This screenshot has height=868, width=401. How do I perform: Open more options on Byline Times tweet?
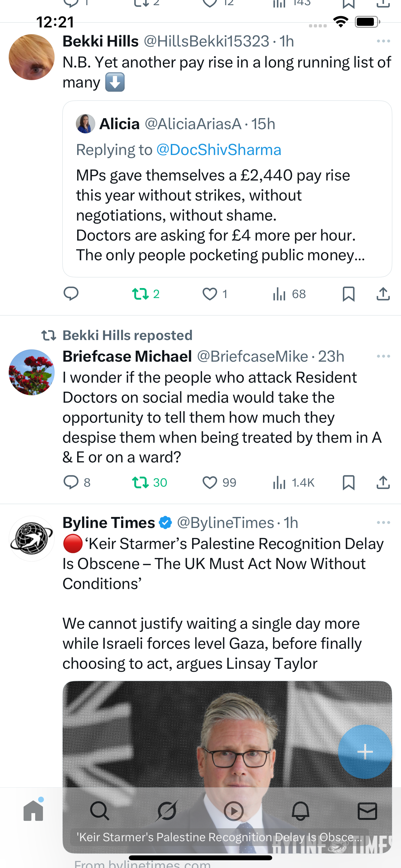[x=384, y=522]
